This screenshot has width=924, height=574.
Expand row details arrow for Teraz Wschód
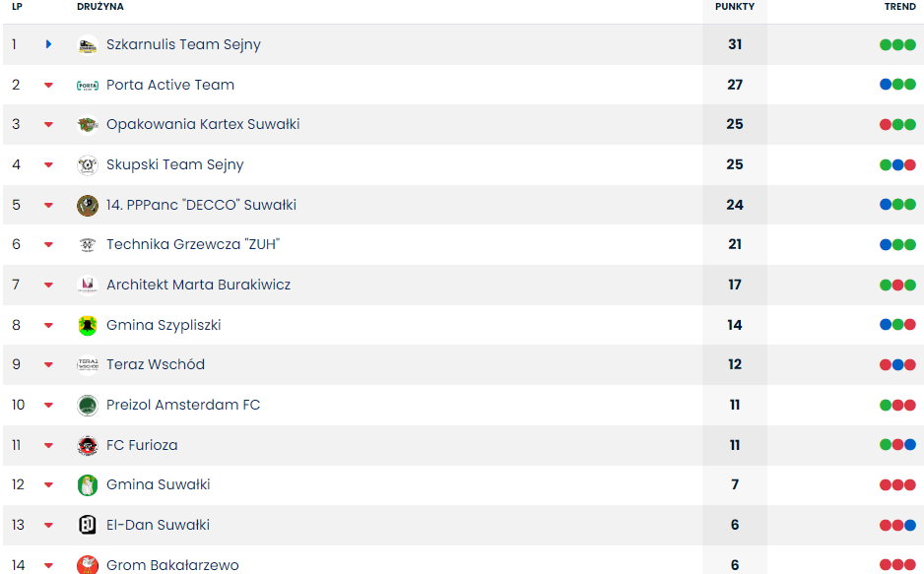[48, 365]
